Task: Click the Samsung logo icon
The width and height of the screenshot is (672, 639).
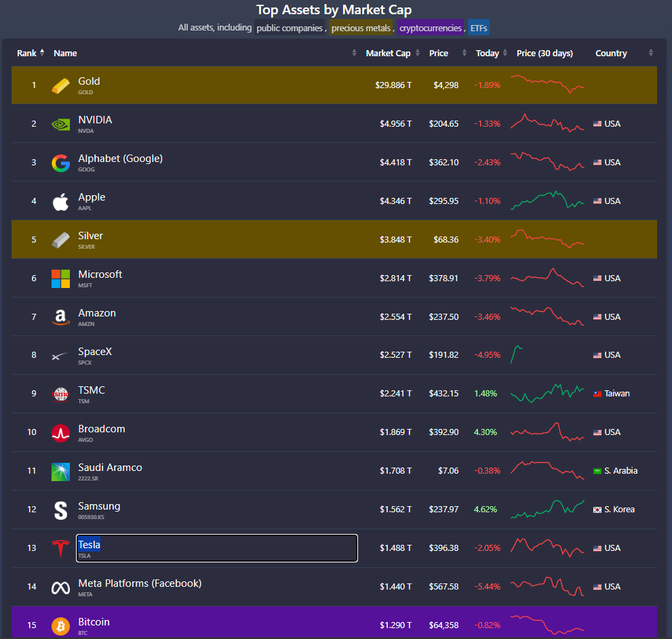Action: click(60, 510)
